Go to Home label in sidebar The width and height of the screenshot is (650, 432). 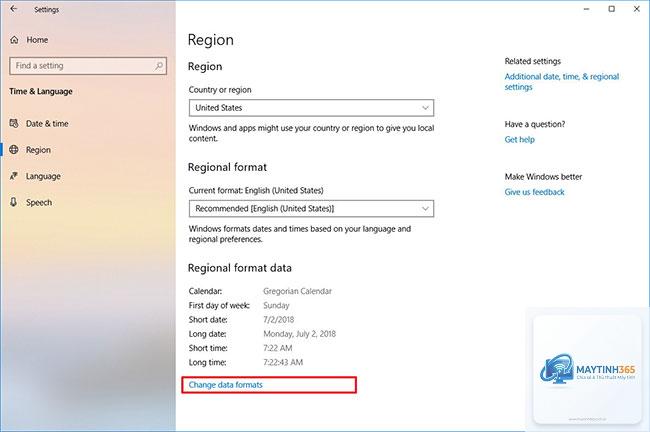[37, 40]
